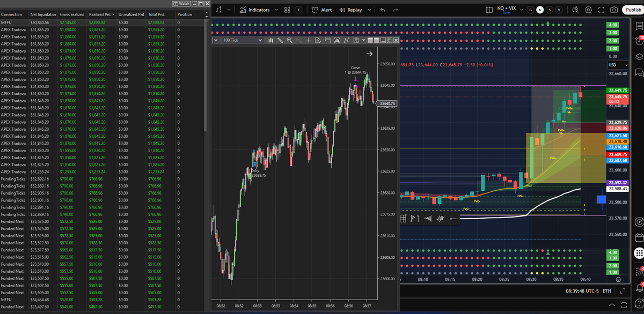Select the white color swatch in the tick chart toolbar
Image resolution: width=644 pixels, height=314 pixels.
[370, 40]
